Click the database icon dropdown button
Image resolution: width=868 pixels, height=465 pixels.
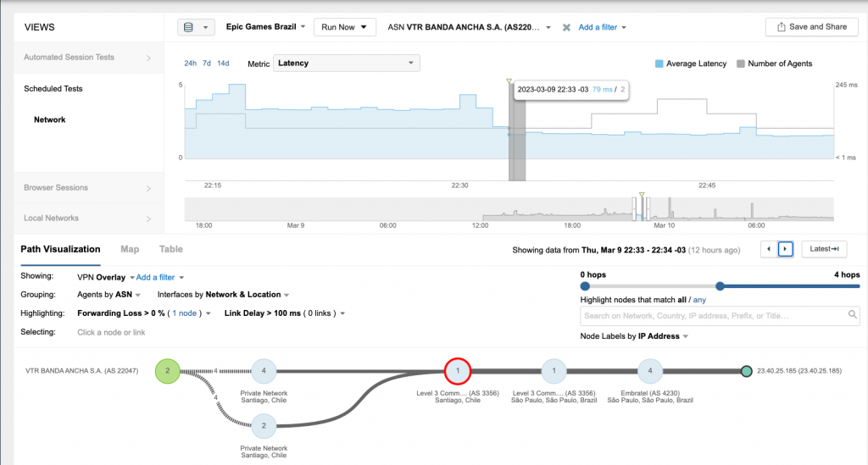pos(196,27)
